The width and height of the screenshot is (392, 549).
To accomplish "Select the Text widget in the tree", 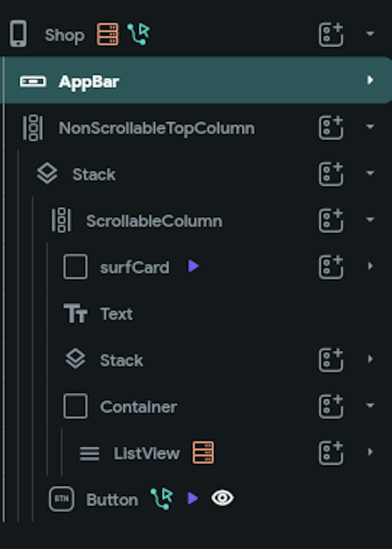I will pos(116,313).
